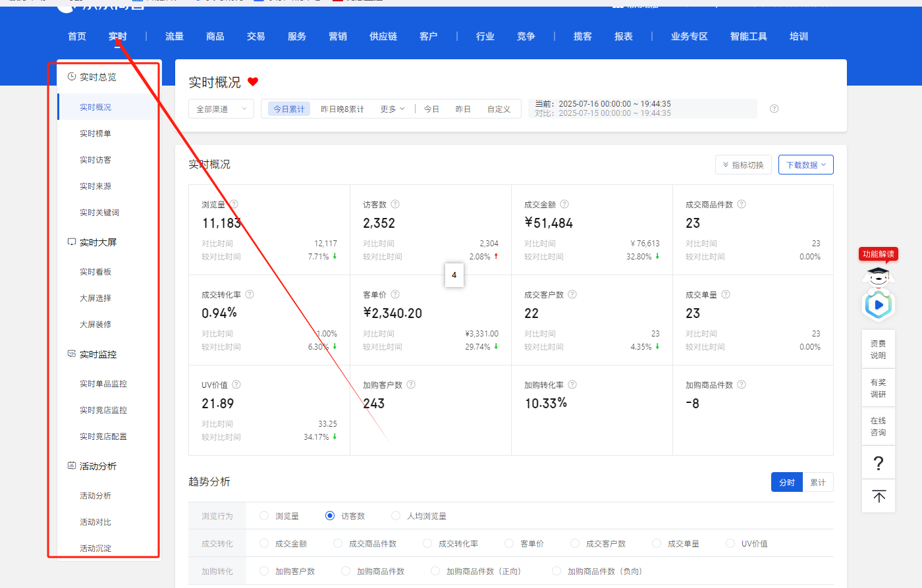Image resolution: width=922 pixels, height=588 pixels.
Task: Choose the 成交金额 radio button
Action: pos(264,544)
